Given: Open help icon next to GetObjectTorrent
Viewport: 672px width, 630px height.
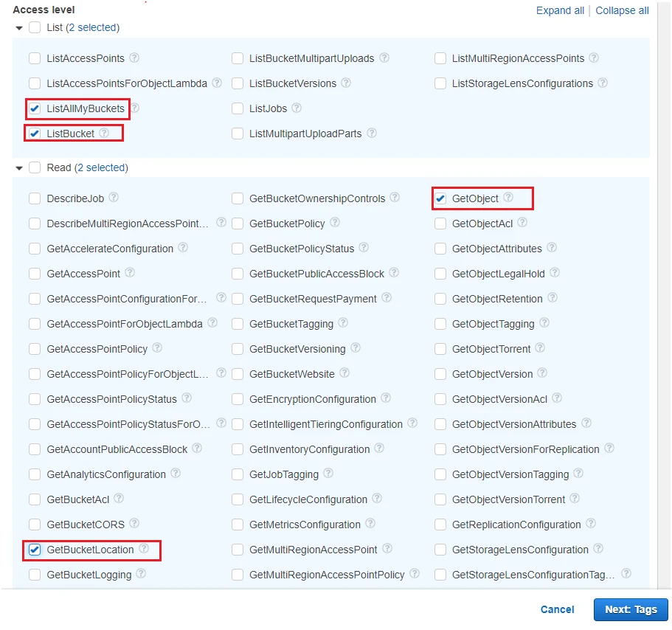Looking at the screenshot, I should point(540,347).
